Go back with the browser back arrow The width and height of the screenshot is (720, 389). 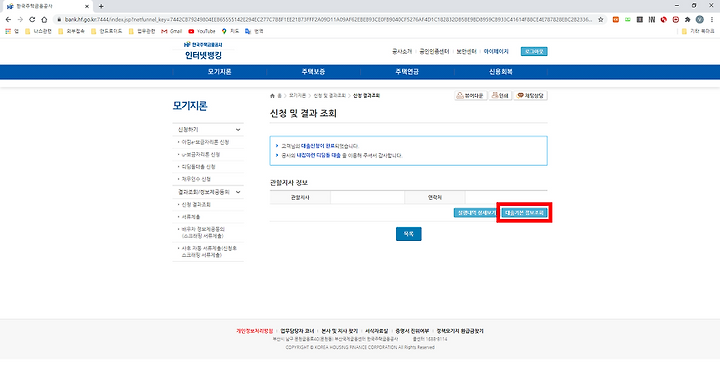click(x=8, y=19)
